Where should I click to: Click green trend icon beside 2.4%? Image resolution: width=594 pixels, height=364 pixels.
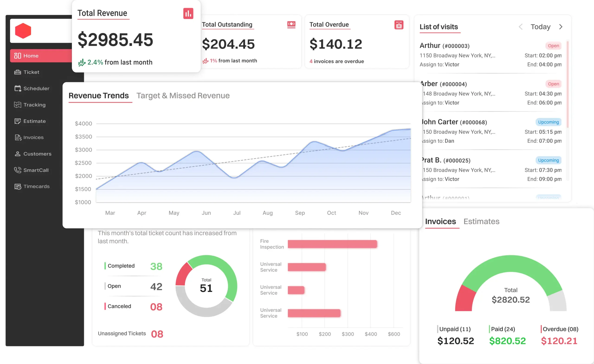click(x=82, y=62)
